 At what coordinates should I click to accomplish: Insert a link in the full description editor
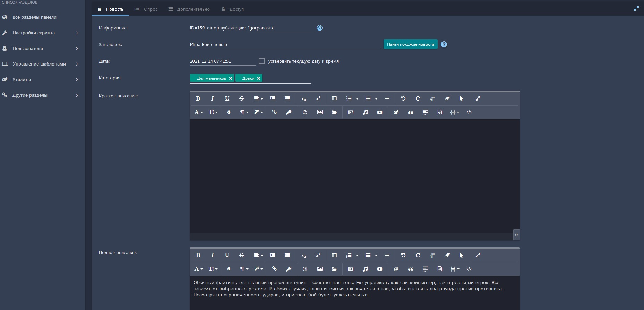coord(274,269)
